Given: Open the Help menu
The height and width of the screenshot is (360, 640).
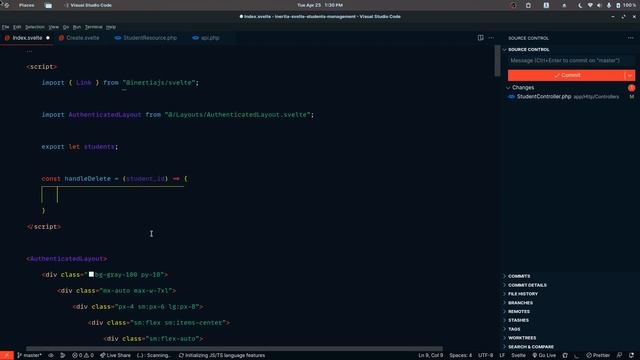Looking at the screenshot, I should tap(111, 27).
